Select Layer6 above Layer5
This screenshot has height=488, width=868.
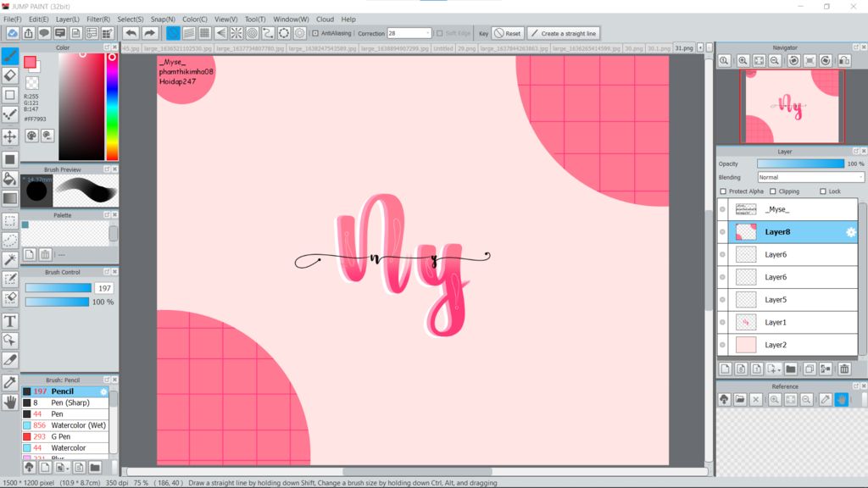click(x=793, y=277)
